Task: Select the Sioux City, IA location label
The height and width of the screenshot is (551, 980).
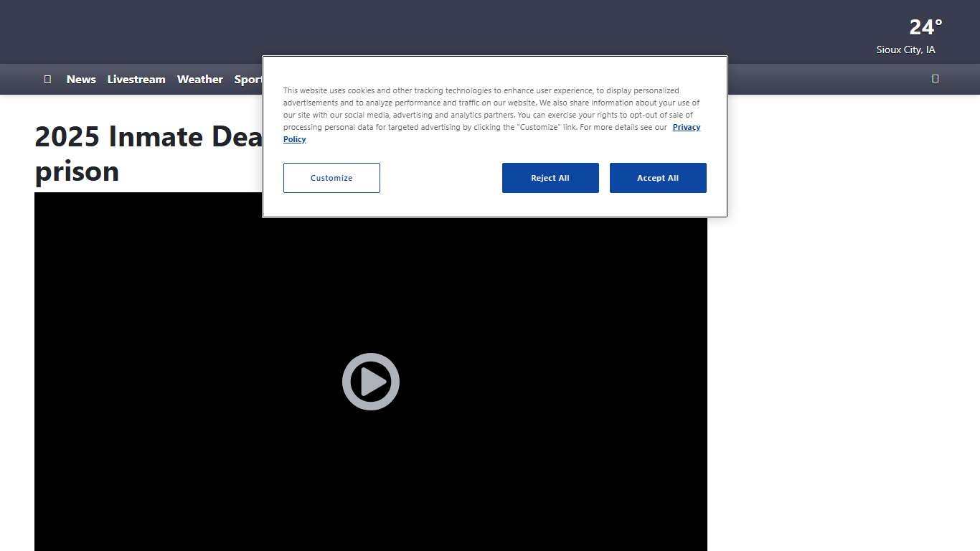Action: [905, 50]
